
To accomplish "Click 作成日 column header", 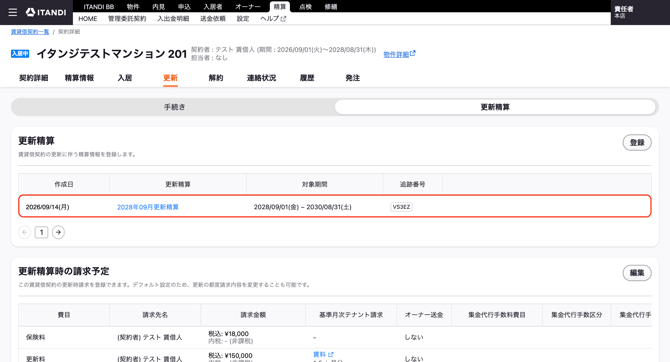I will coord(64,184).
